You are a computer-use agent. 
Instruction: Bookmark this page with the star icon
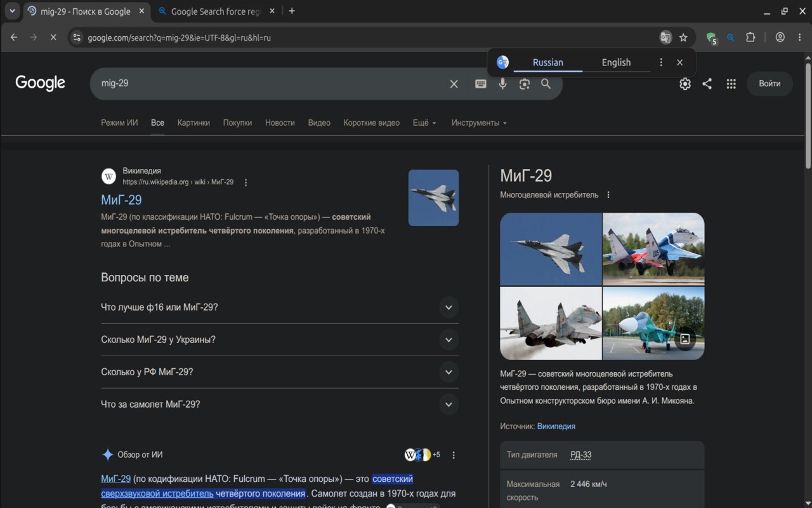tap(683, 37)
